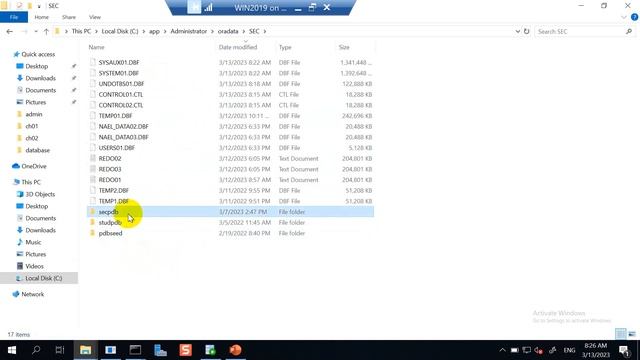Open database folder in sidebar
The image size is (640, 360).
tap(37, 150)
